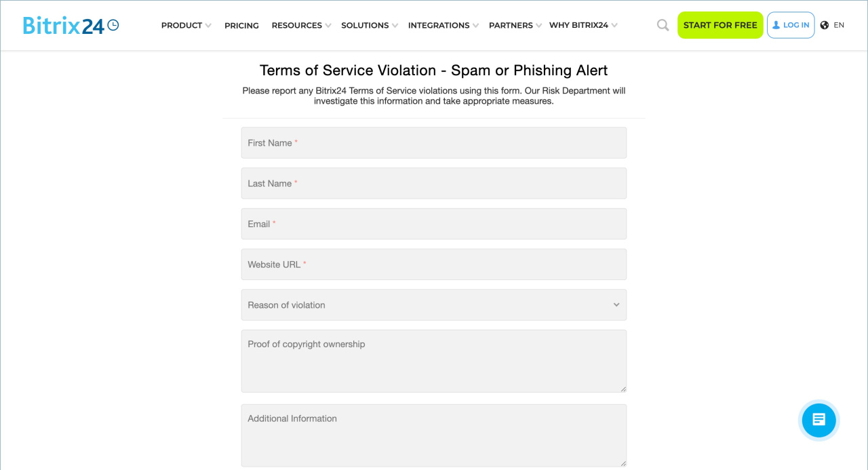Expand the Why Bitrix24 menu
The image size is (868, 470).
(x=583, y=25)
